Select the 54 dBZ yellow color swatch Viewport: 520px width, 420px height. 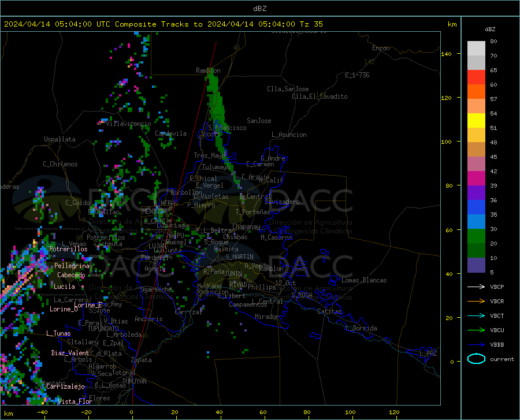pos(476,121)
